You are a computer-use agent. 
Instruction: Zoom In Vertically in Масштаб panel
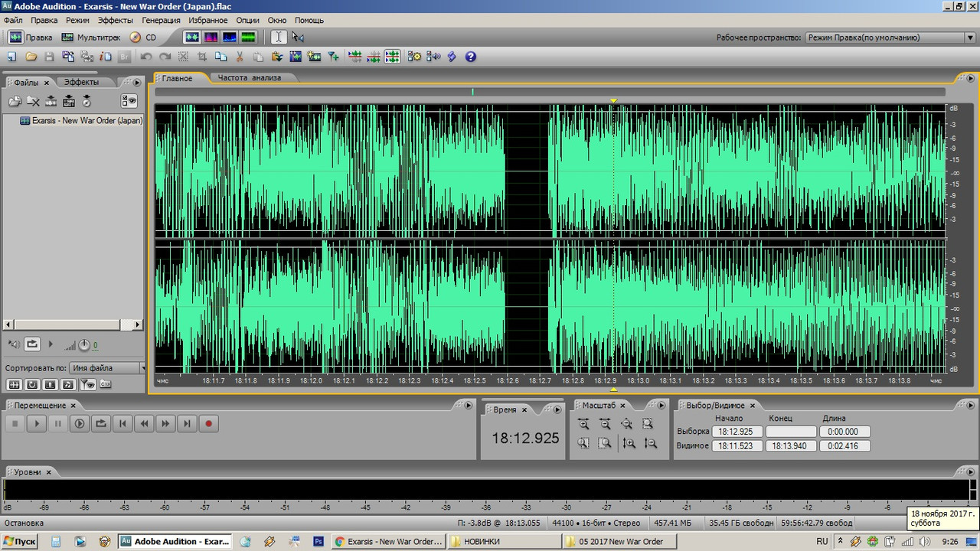[x=629, y=443]
